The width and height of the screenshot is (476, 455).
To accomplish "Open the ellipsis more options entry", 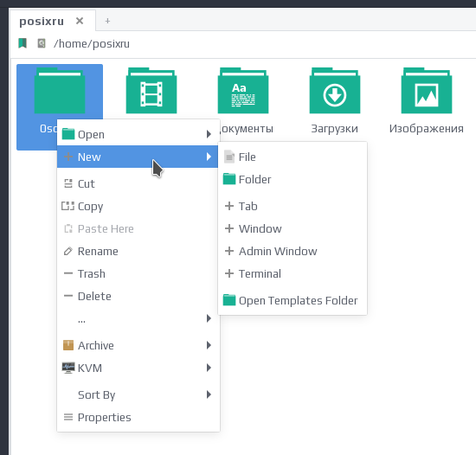I will tap(138, 318).
